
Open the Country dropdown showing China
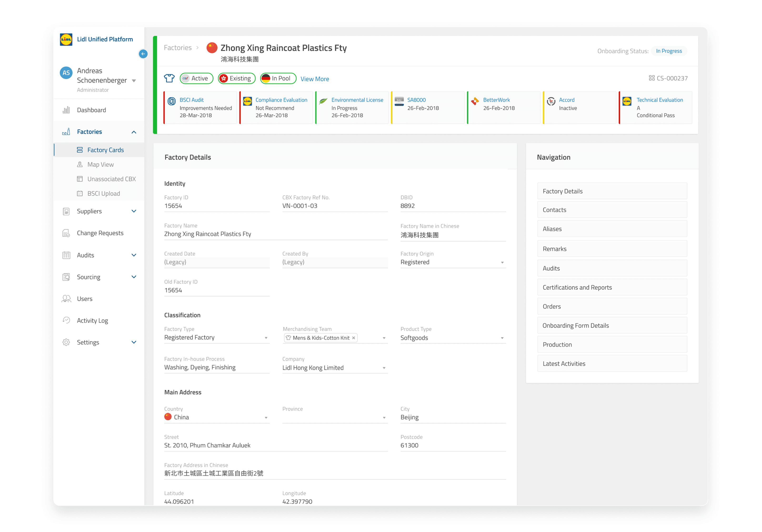[216, 417]
